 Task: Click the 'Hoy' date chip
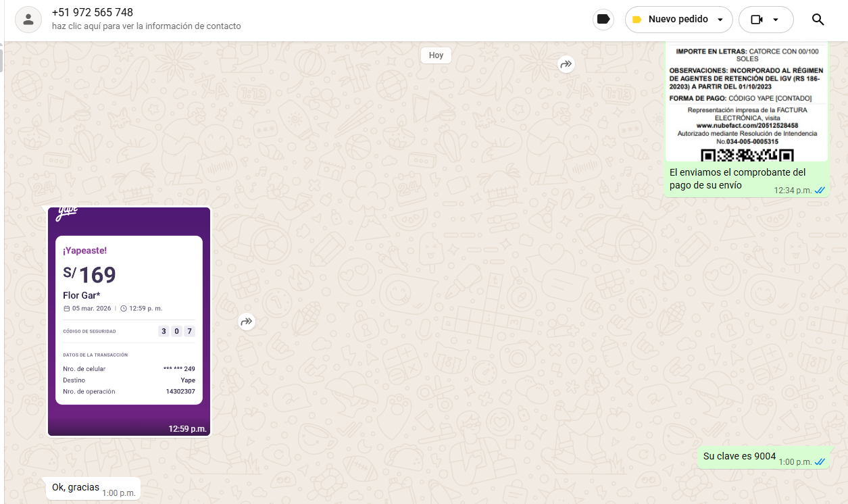coord(436,55)
